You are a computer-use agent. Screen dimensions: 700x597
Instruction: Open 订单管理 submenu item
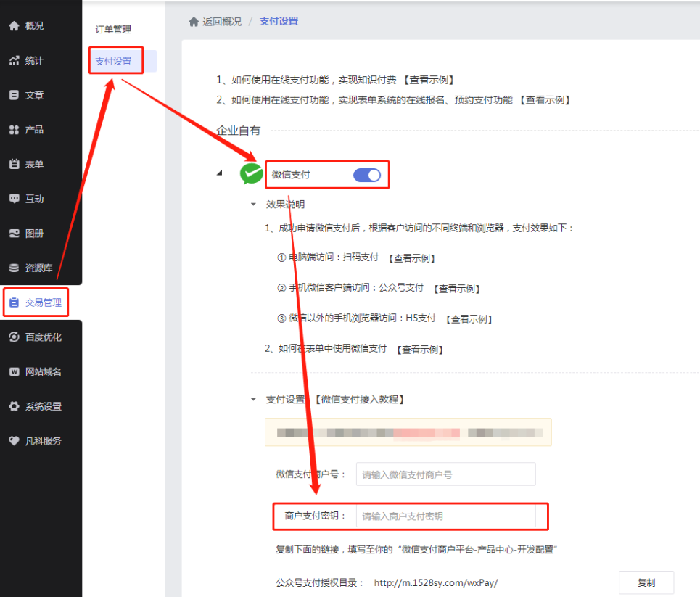pyautogui.click(x=113, y=30)
